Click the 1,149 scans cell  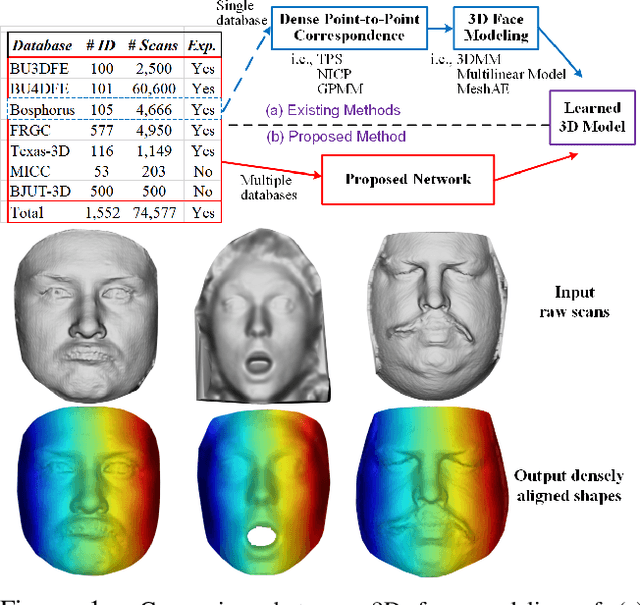(x=153, y=151)
